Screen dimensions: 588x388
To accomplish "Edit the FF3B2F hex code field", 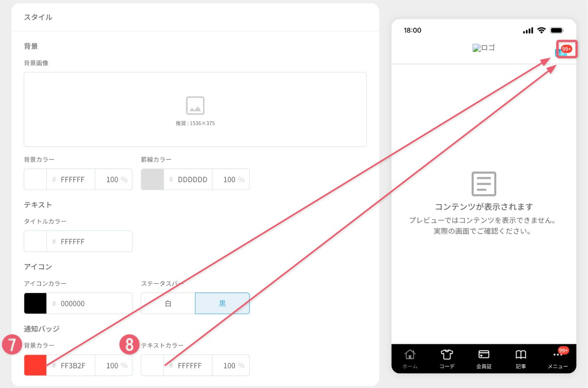I will pyautogui.click(x=71, y=365).
